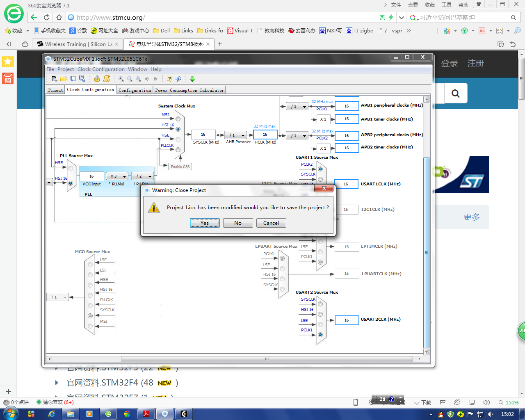The height and width of the screenshot is (420, 525).
Task: Select PCLK2 in USART1 Source Mux
Action: [x=320, y=169]
